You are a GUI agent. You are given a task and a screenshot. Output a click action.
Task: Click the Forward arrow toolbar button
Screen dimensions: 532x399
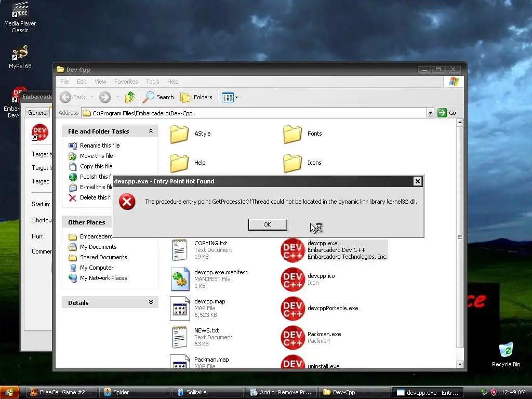[x=105, y=97]
